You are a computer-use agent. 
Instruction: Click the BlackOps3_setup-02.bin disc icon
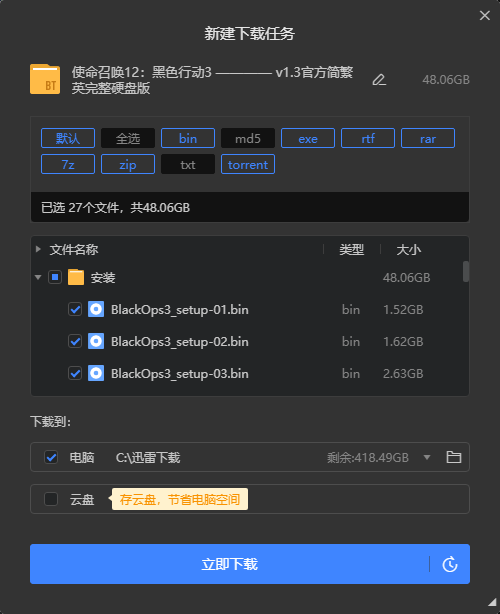point(96,341)
